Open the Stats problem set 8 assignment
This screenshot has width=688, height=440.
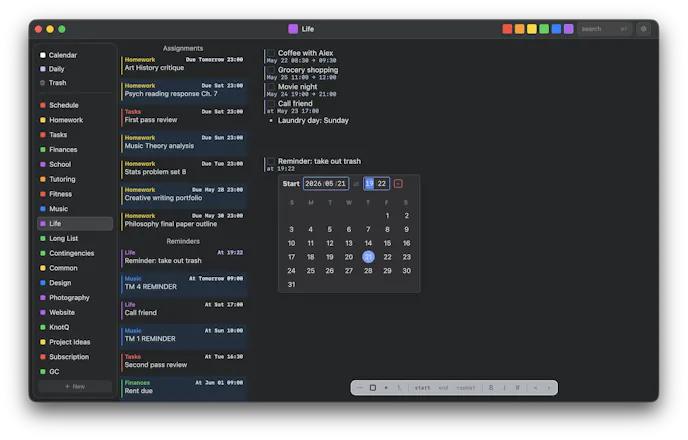pyautogui.click(x=183, y=168)
